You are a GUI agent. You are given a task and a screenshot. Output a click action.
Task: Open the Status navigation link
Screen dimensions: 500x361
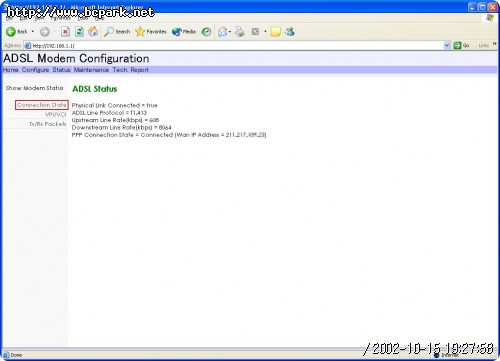click(61, 70)
